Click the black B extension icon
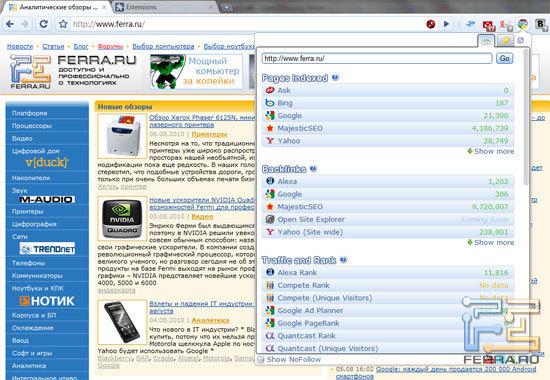This screenshot has width=550, height=380. tap(541, 24)
